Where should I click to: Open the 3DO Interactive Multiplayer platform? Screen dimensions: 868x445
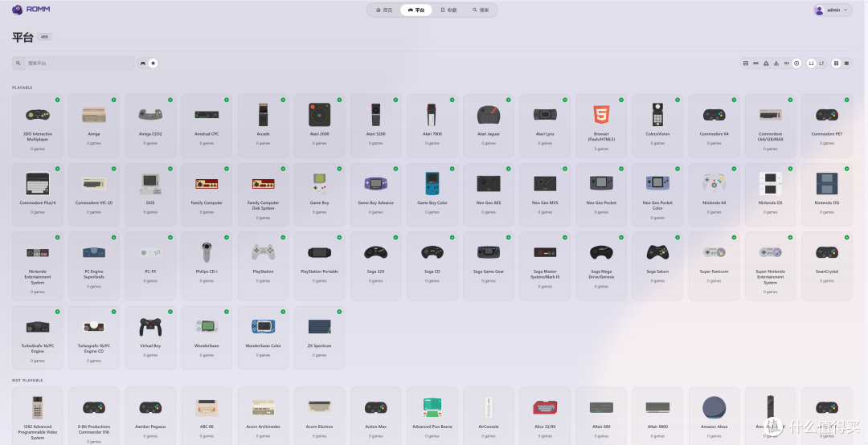point(38,125)
